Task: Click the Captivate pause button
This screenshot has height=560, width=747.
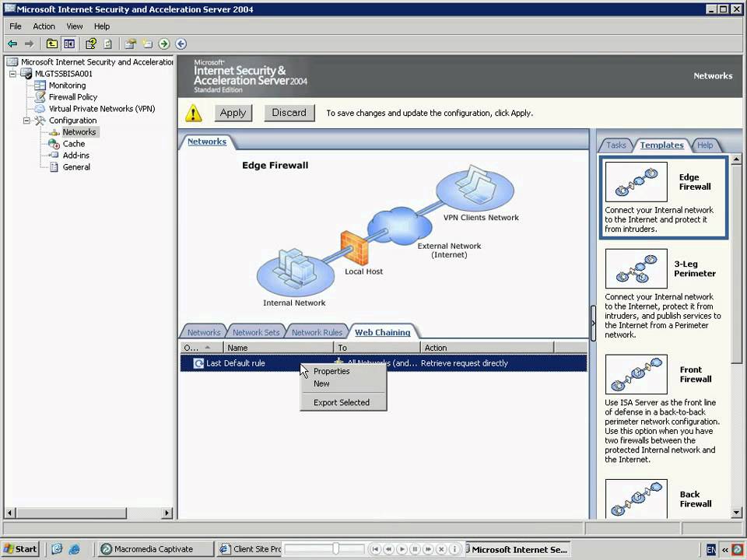Action: coord(415,550)
